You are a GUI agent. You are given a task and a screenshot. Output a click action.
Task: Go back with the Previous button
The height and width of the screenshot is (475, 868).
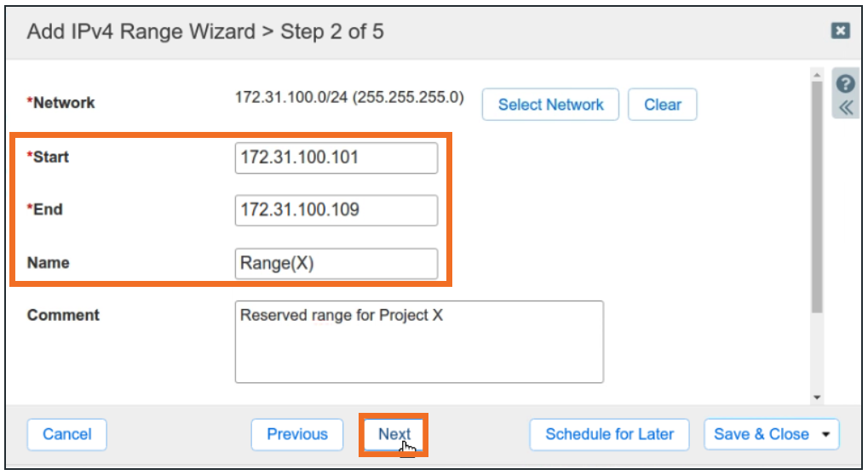pos(296,434)
